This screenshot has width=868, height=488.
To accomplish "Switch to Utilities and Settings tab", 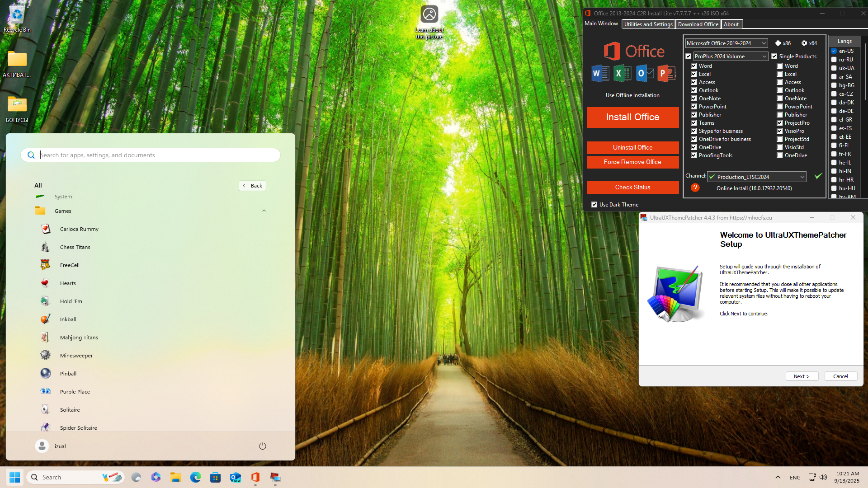I will (x=648, y=24).
